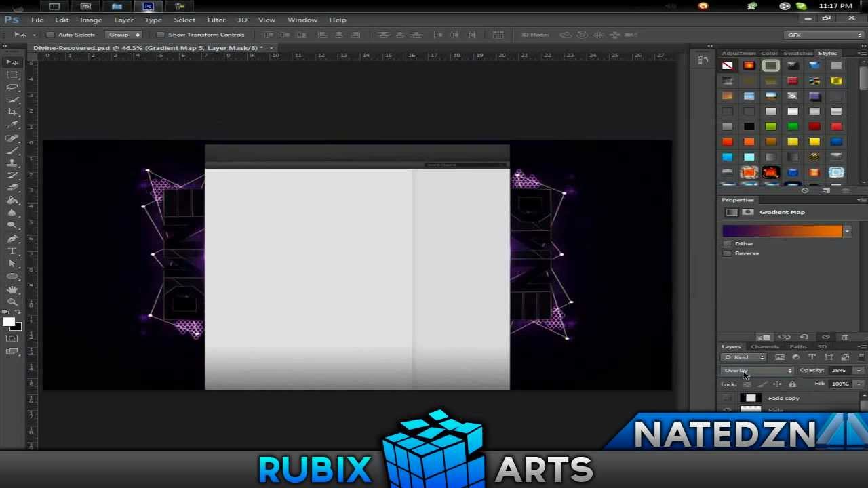Enable the Reverse checkbox
This screenshot has height=488, width=868.
point(728,253)
